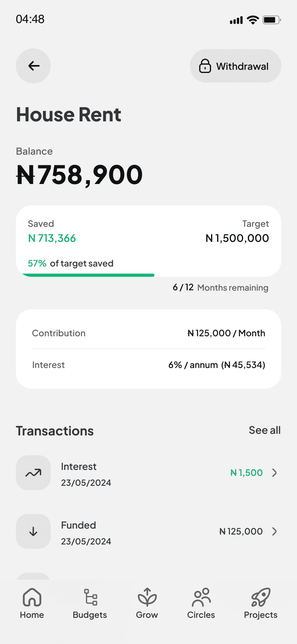Viewport: 297px width, 644px height.
Task: Expand the Interest transaction chevron
Action: 274,473
